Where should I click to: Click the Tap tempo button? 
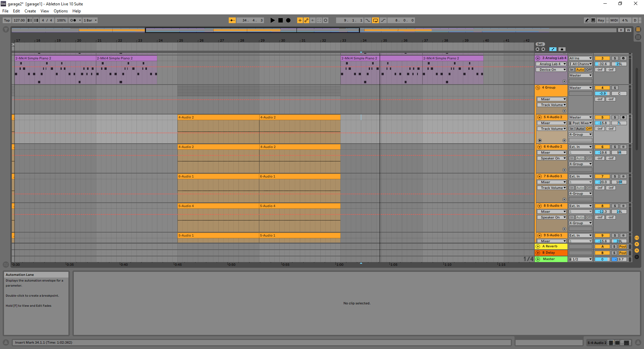[6, 20]
